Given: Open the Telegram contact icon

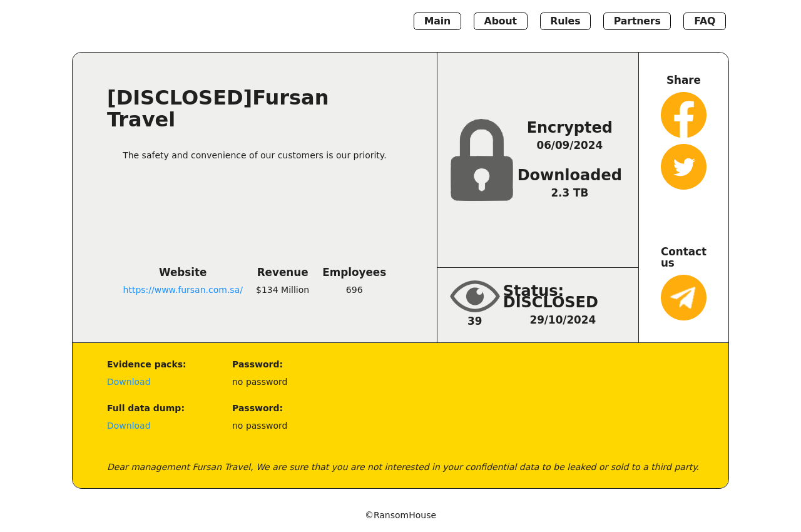Looking at the screenshot, I should 683,298.
